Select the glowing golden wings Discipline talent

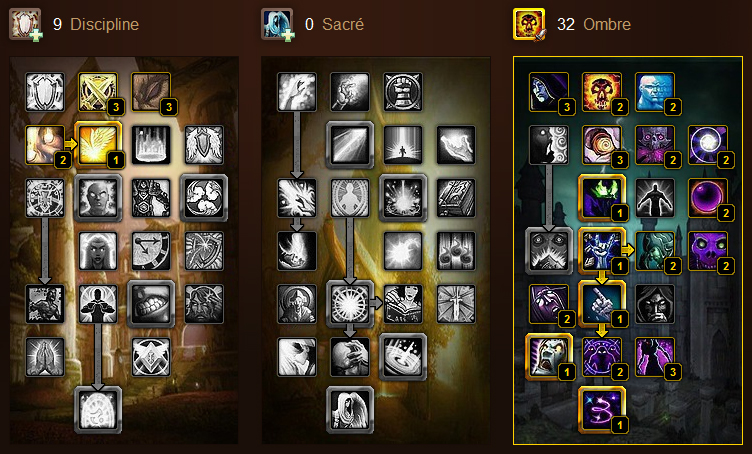(98, 145)
